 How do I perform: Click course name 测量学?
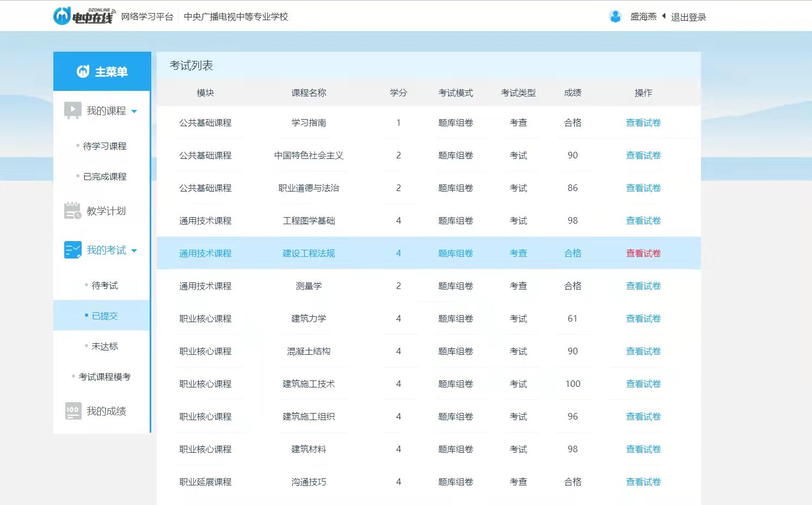309,286
